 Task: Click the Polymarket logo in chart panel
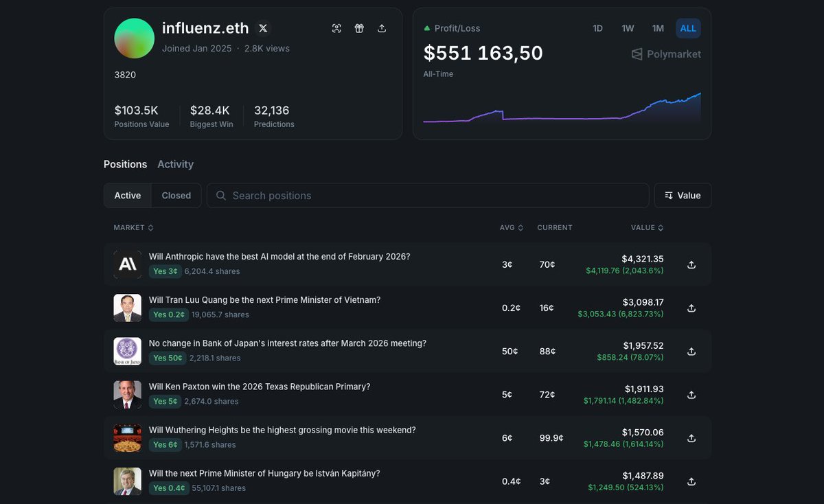[666, 54]
